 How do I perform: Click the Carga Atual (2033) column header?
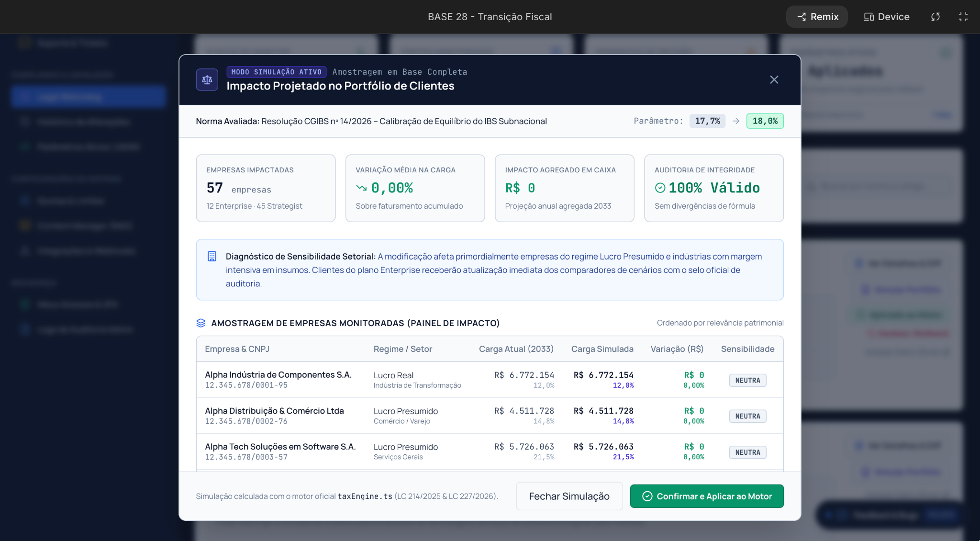(516, 349)
